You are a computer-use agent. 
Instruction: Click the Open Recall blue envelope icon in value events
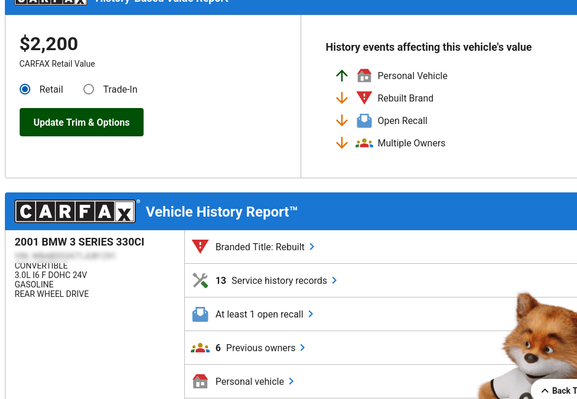(364, 121)
